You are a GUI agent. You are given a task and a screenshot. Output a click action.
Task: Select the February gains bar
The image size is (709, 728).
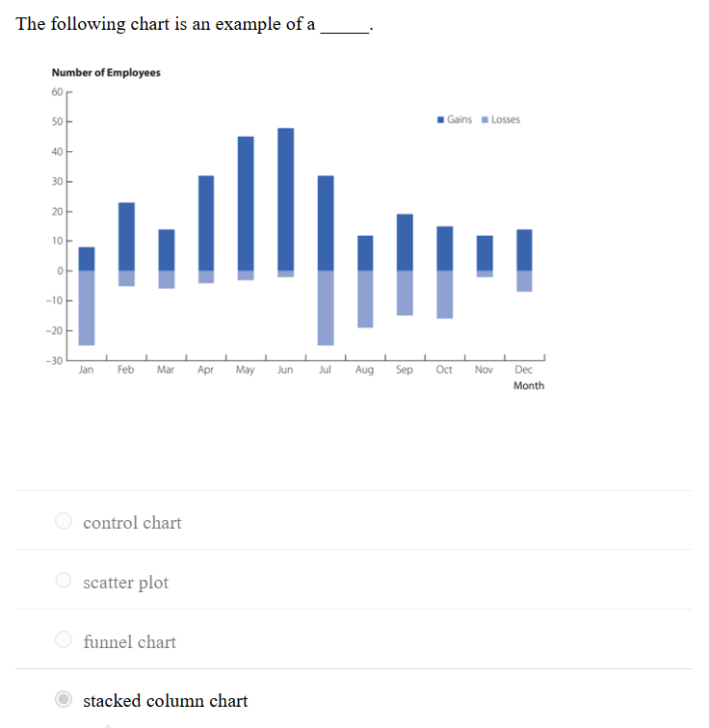click(126, 236)
